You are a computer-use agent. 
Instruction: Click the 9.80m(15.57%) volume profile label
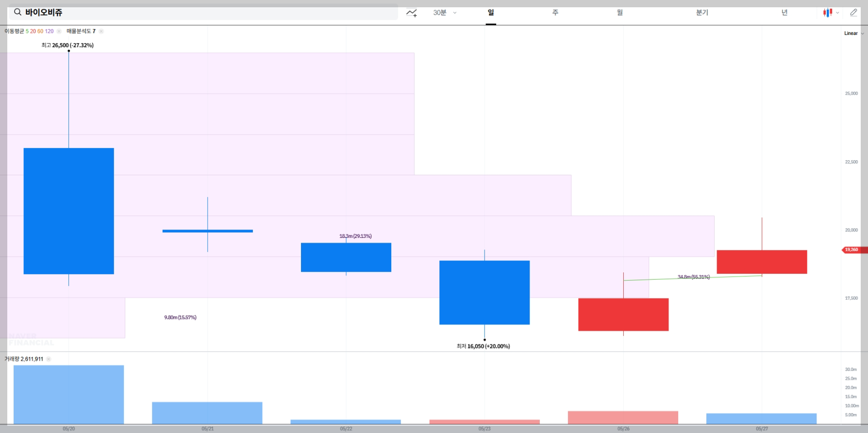tap(180, 317)
